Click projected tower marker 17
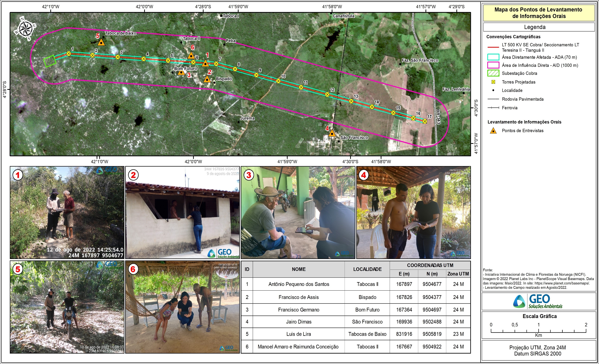Viewport: 599px width, 364px height. point(425,121)
